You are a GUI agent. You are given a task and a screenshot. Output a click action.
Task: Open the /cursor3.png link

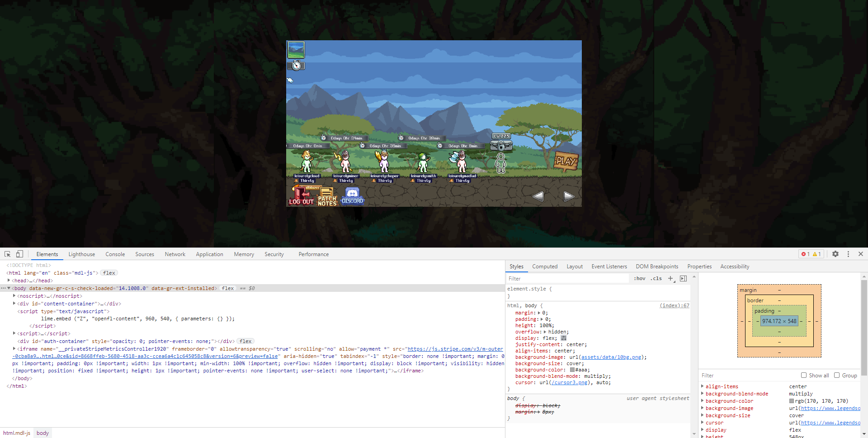tap(569, 382)
